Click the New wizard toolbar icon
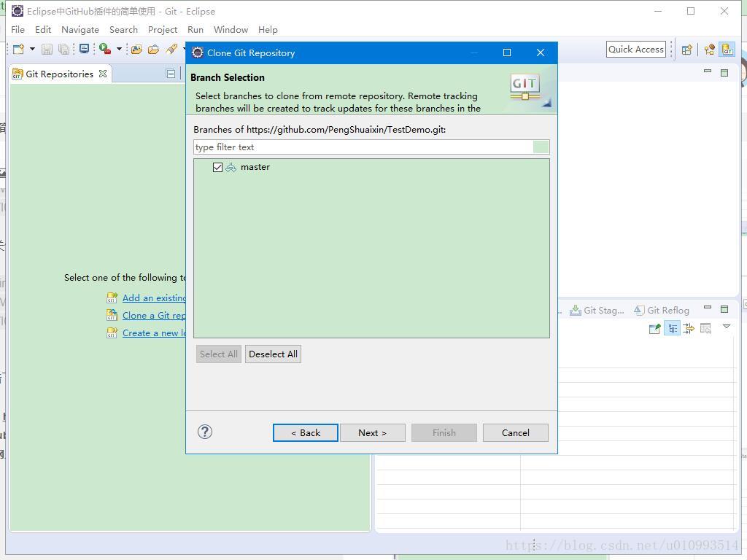The height and width of the screenshot is (560, 747). point(18,49)
